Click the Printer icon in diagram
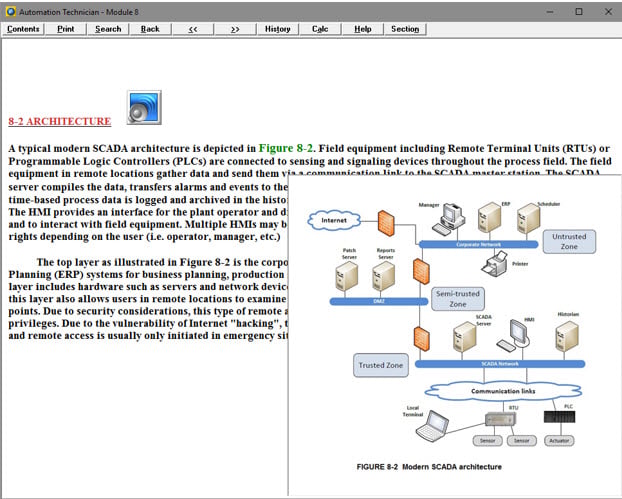This screenshot has height=499, width=622. [492, 263]
